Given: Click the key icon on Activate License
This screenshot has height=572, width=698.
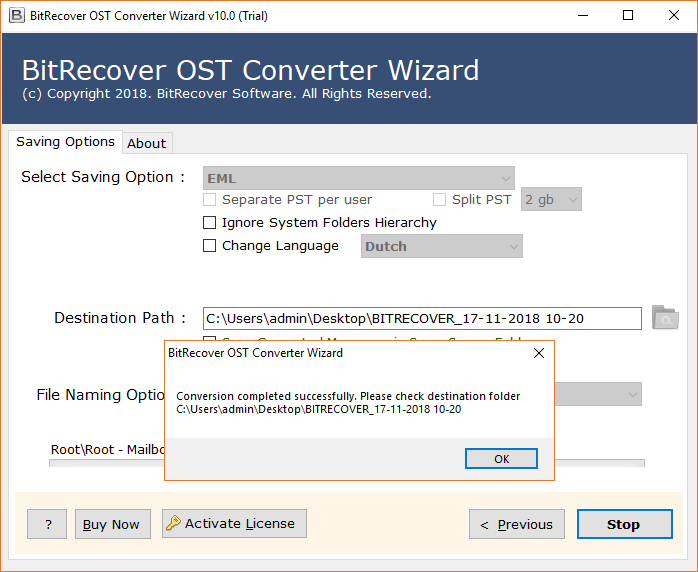Looking at the screenshot, I should click(x=173, y=523).
